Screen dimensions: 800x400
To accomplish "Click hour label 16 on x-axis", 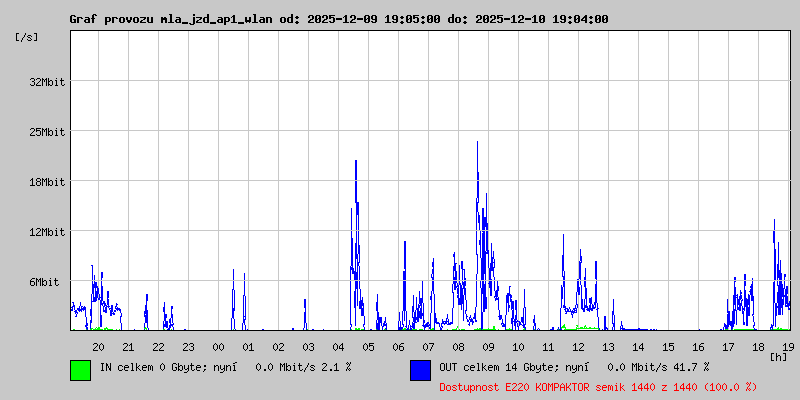I will coord(698,347).
